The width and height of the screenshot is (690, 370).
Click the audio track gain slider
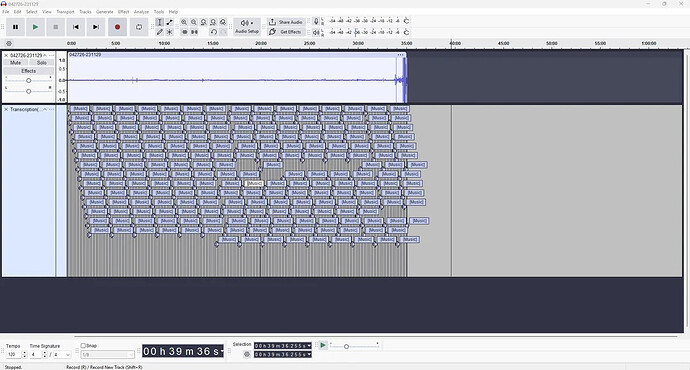click(x=29, y=81)
